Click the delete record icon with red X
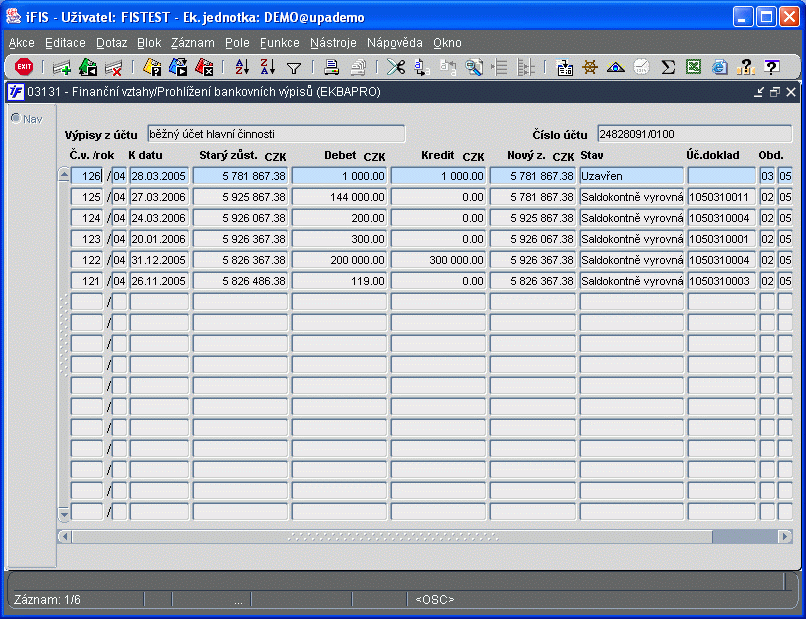This screenshot has height=619, width=806. 114,67
